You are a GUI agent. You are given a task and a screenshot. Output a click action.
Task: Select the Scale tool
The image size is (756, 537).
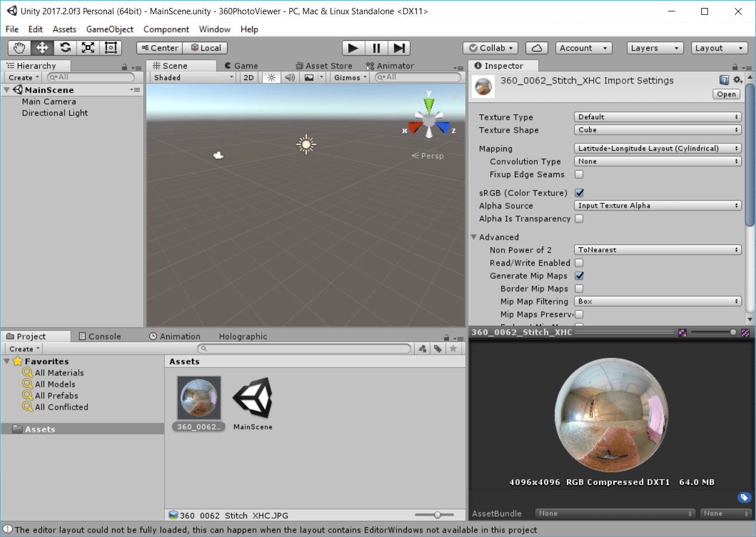click(88, 48)
